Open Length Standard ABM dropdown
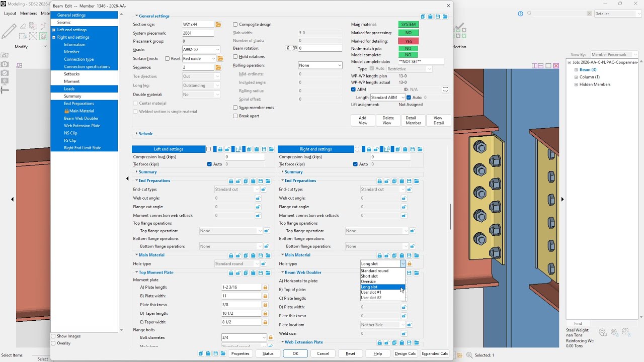 click(388, 98)
